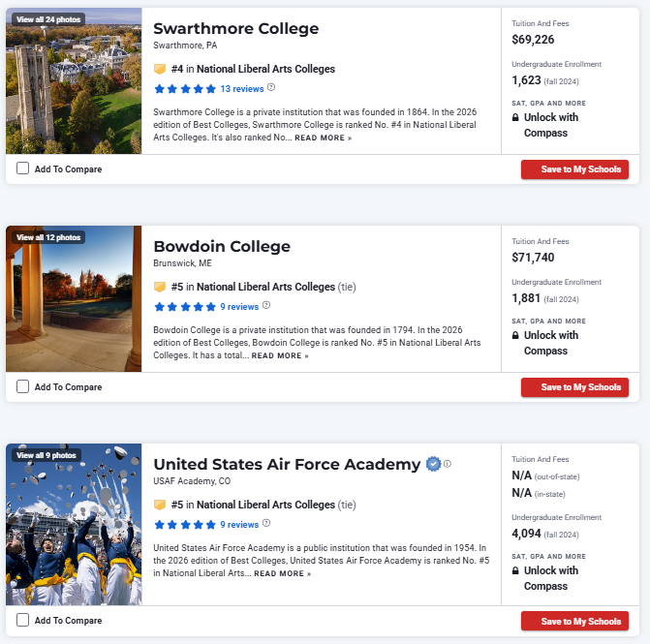Check Add To Compare for Swarthmore College
Screen dimensions: 650x644
(23, 169)
